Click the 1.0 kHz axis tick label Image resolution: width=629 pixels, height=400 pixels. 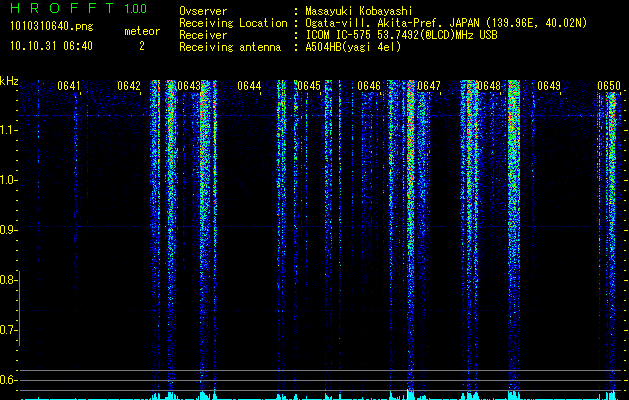point(8,180)
